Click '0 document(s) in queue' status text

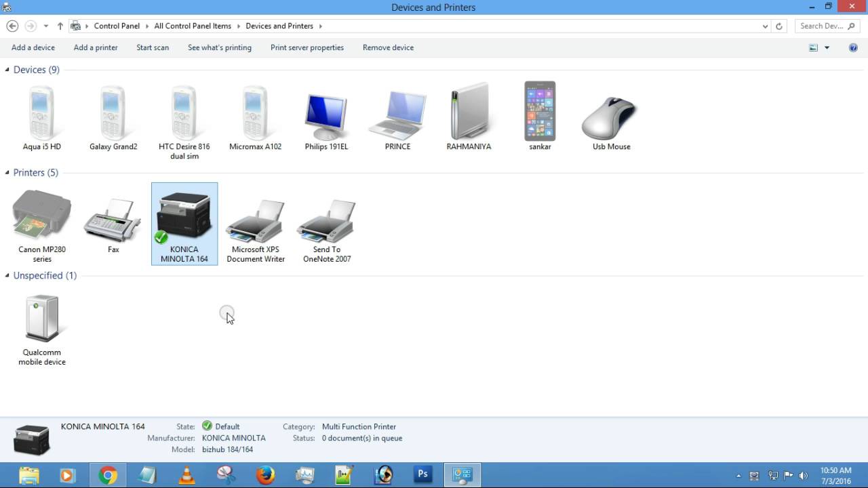(x=362, y=438)
